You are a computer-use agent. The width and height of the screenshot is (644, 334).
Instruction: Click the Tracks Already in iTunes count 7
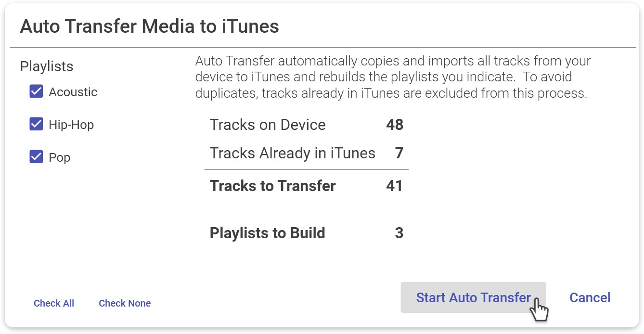399,153
